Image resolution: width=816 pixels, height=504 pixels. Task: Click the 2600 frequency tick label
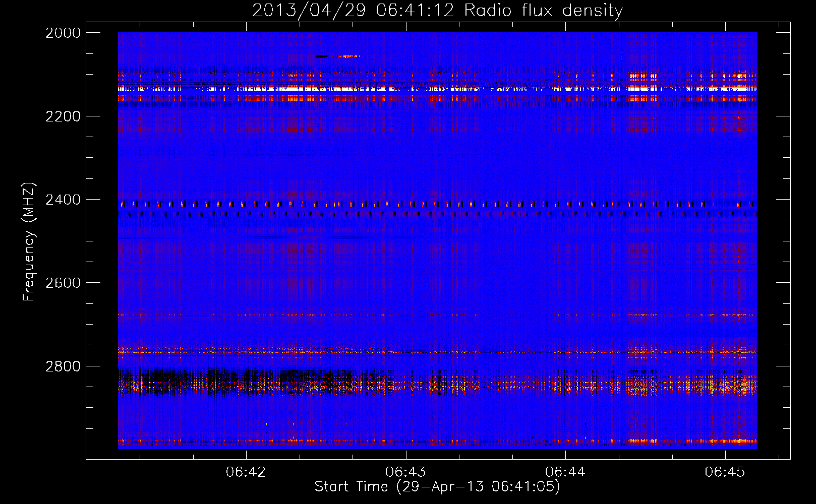tap(63, 283)
